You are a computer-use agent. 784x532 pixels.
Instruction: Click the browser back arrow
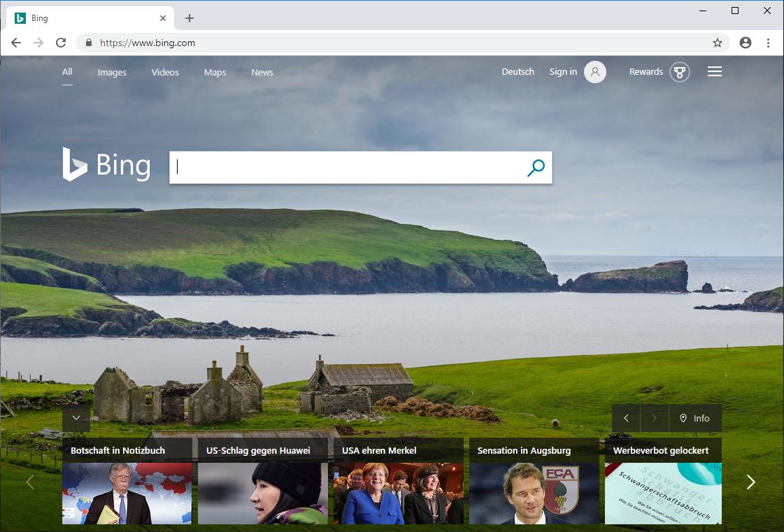16,43
